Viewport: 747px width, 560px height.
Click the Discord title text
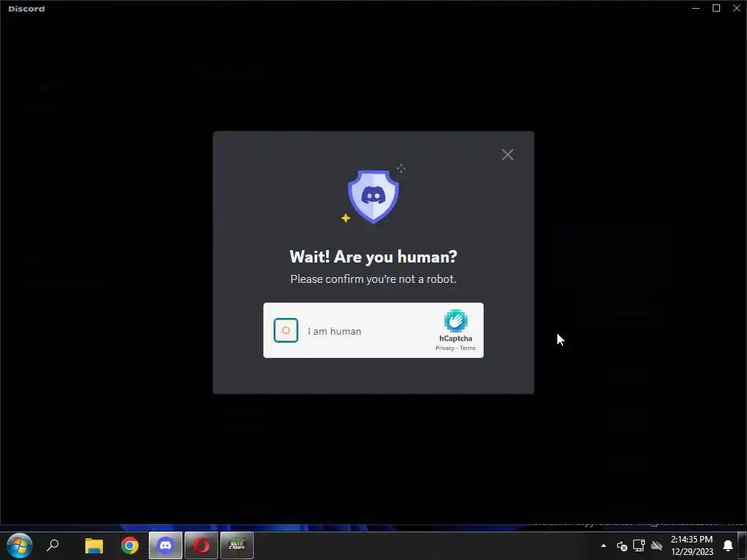click(x=27, y=9)
